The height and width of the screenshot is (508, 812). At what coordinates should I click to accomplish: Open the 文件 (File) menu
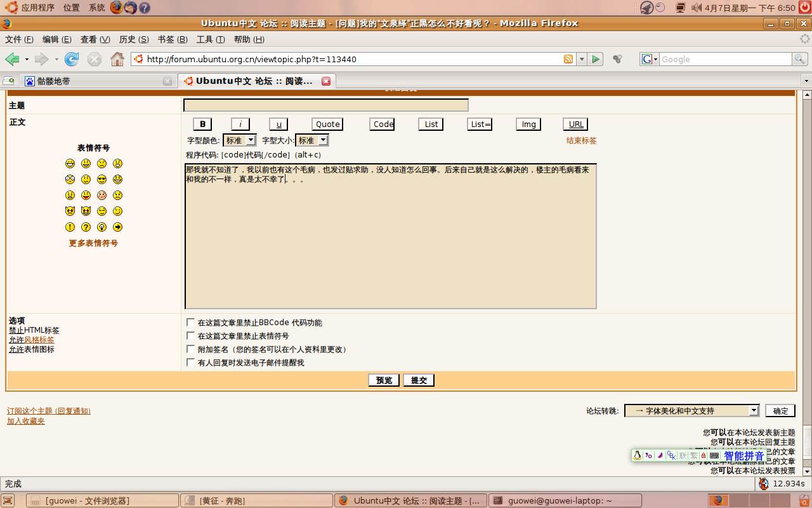coord(19,39)
